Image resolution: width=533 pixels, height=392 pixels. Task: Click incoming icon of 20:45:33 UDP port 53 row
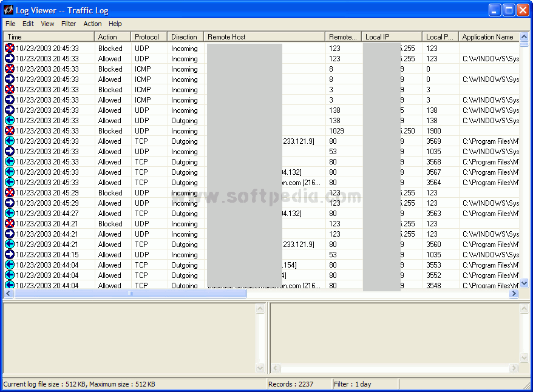click(10, 151)
